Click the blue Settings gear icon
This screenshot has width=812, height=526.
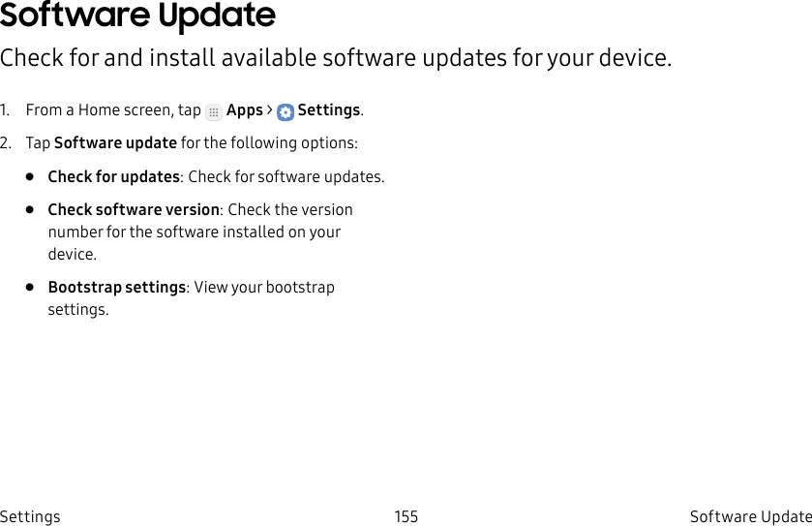click(x=286, y=112)
